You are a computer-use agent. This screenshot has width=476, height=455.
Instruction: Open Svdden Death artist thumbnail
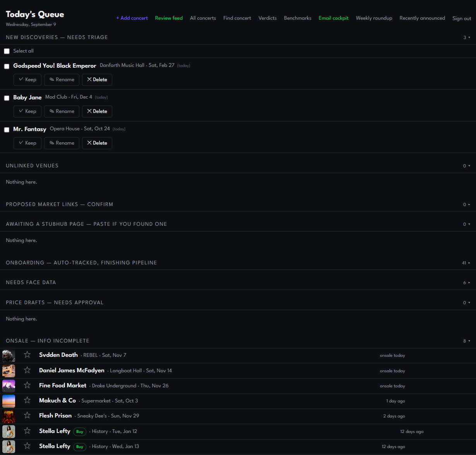click(x=9, y=356)
